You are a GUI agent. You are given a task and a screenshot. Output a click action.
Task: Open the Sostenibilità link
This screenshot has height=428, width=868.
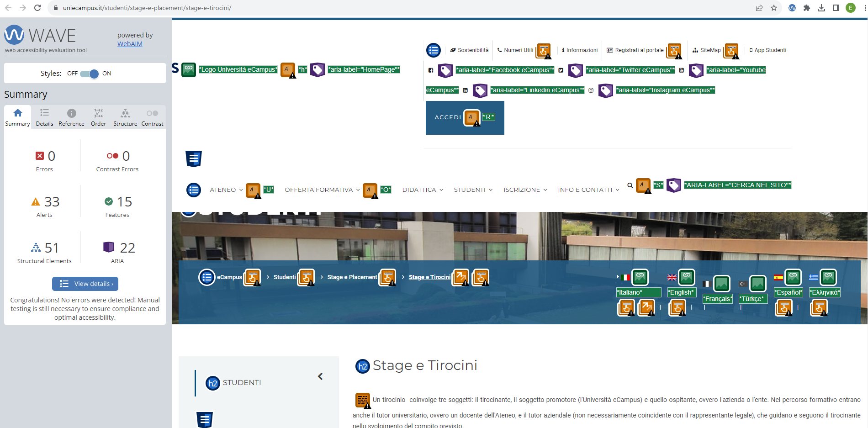tap(469, 50)
